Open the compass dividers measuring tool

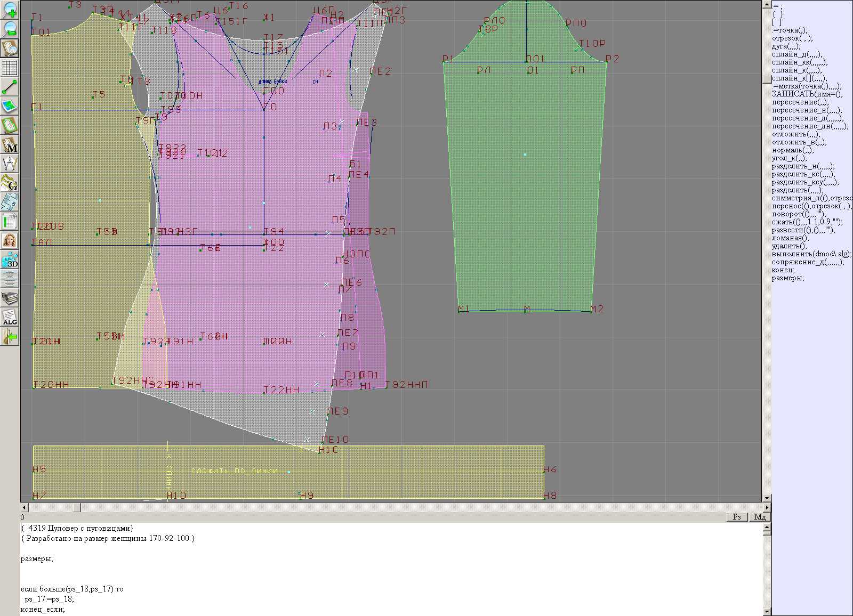10,164
